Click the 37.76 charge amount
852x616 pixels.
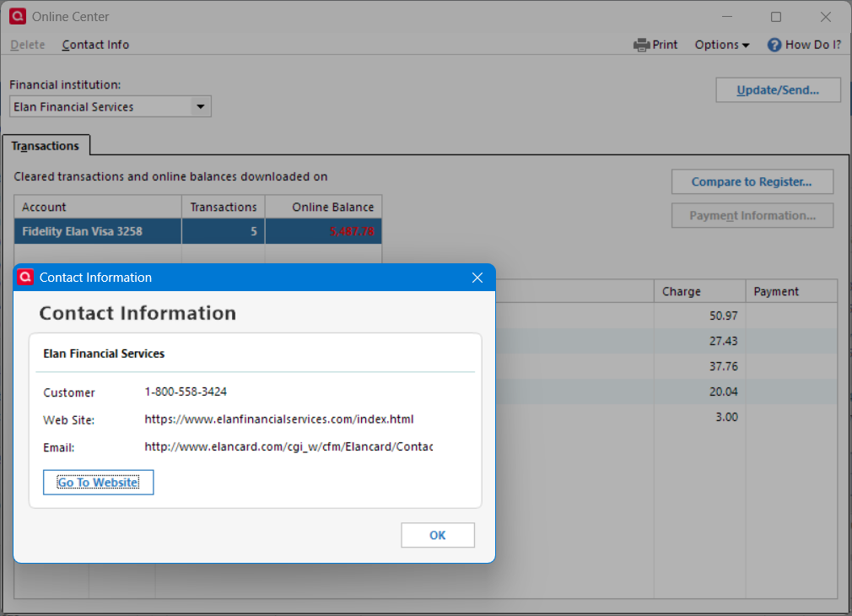[723, 366]
